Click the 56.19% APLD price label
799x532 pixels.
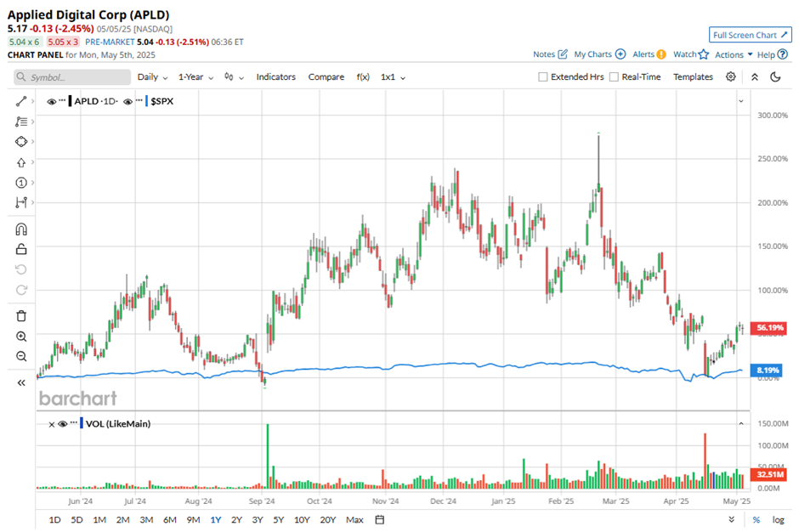pyautogui.click(x=769, y=328)
